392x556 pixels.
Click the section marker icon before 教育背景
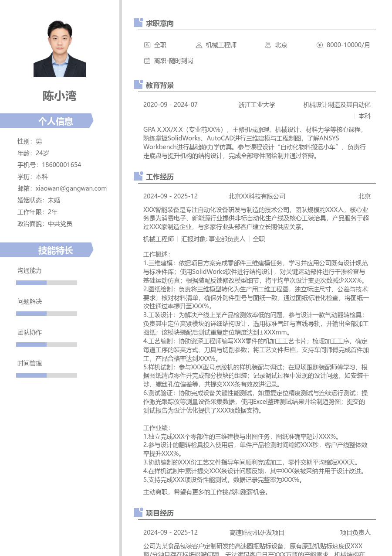[x=138, y=85]
